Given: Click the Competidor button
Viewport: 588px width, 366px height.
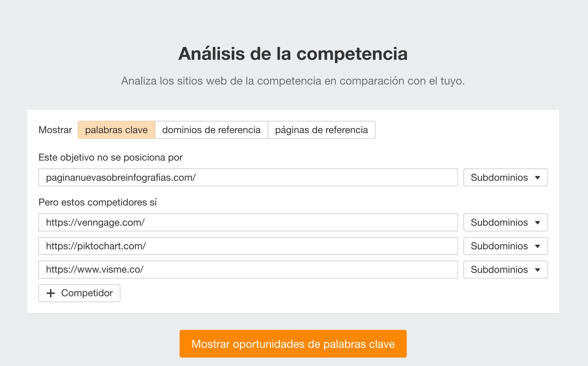Looking at the screenshot, I should [x=79, y=293].
